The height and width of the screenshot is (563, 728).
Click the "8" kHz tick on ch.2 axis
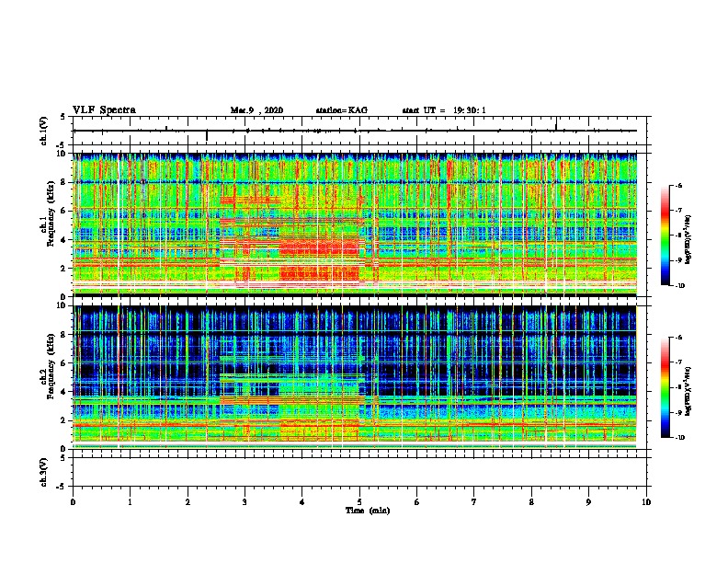pos(63,335)
